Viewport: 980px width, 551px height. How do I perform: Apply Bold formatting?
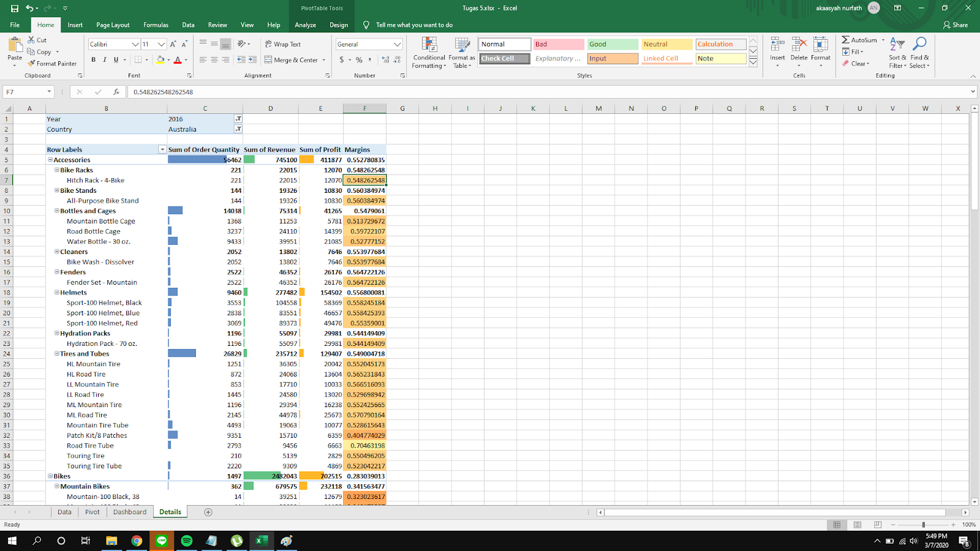tap(94, 60)
